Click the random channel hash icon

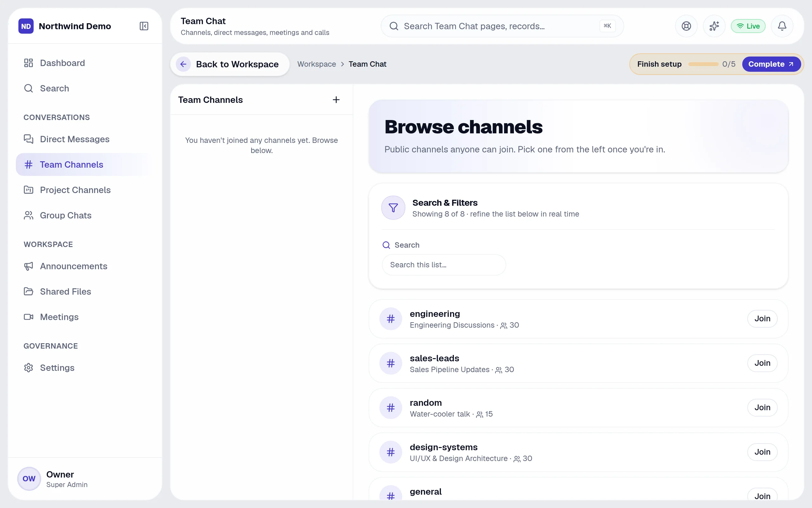tap(390, 408)
